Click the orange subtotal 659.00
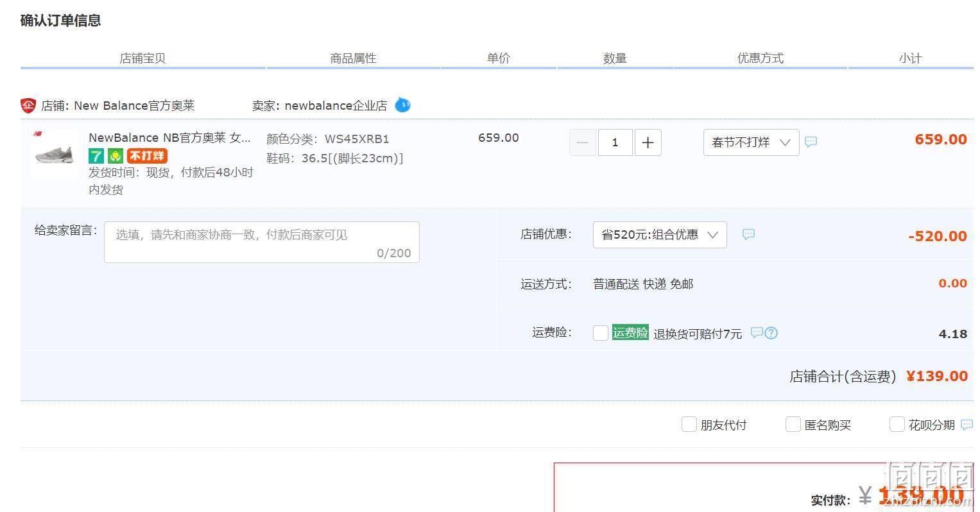Screen dimensions: 980x512 click(941, 139)
